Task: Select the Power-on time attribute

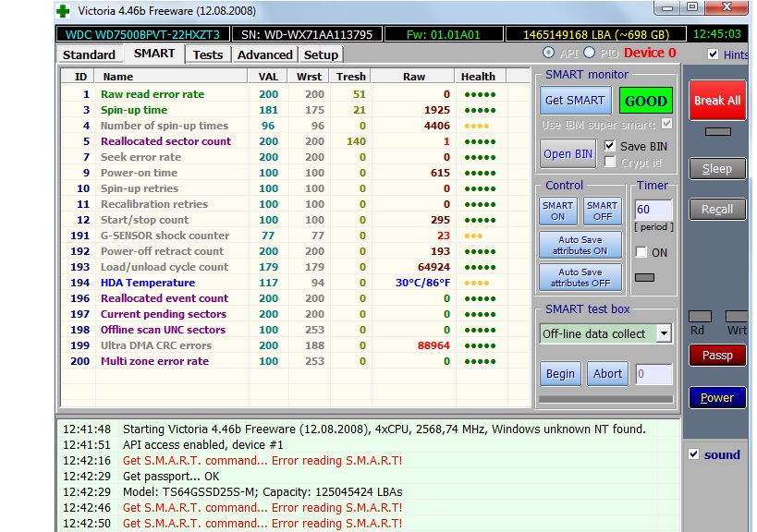Action: 296,173
